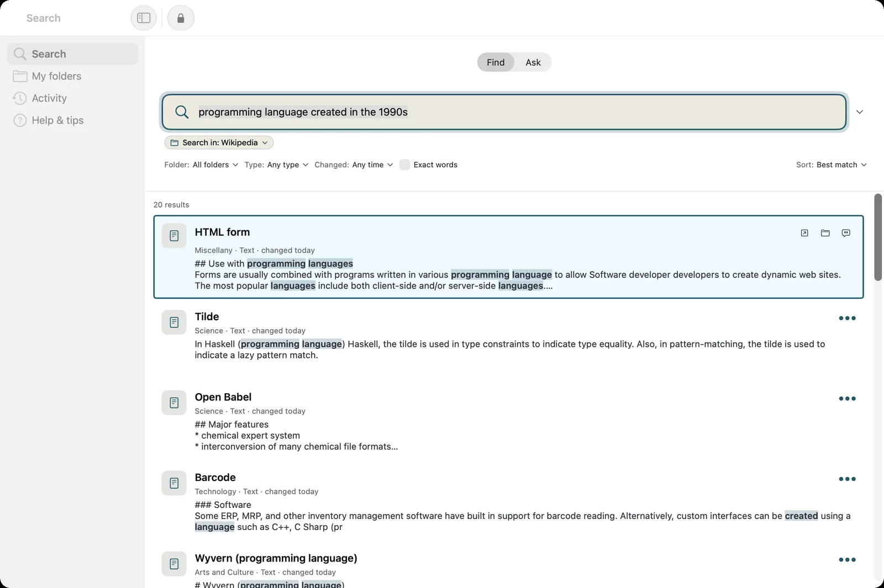Click the folder icon on HTML form result

click(x=825, y=233)
